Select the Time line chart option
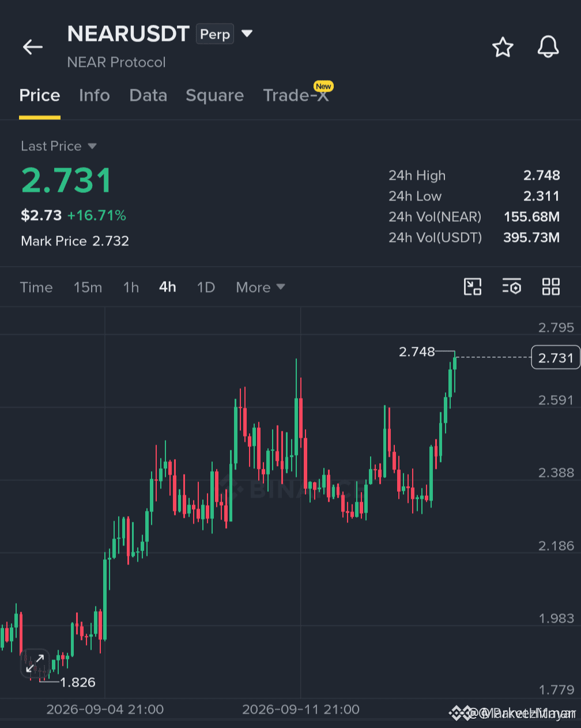Image resolution: width=581 pixels, height=728 pixels. tap(36, 287)
